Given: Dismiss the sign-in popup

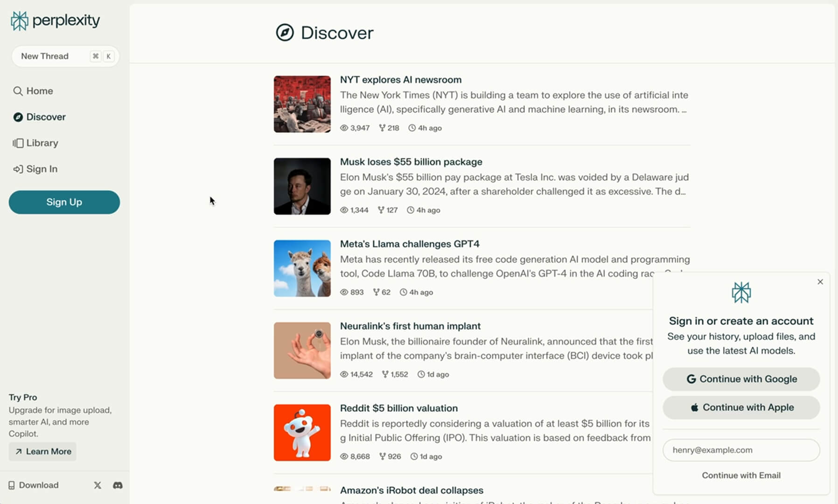Looking at the screenshot, I should click(x=820, y=281).
